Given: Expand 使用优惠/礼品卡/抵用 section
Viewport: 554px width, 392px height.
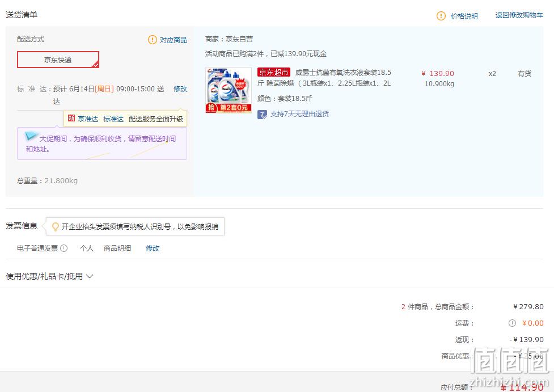Looking at the screenshot, I should pyautogui.click(x=49, y=276).
